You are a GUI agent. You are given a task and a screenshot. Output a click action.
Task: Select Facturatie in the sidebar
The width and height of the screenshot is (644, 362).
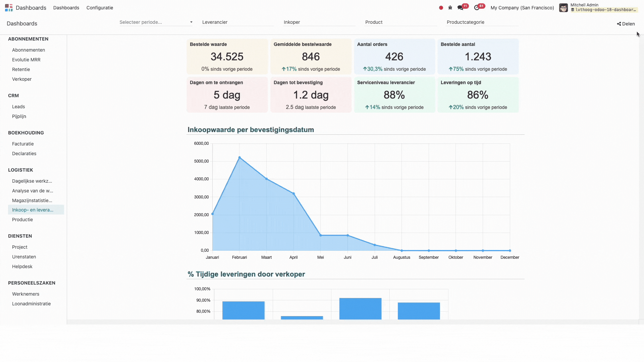click(22, 143)
